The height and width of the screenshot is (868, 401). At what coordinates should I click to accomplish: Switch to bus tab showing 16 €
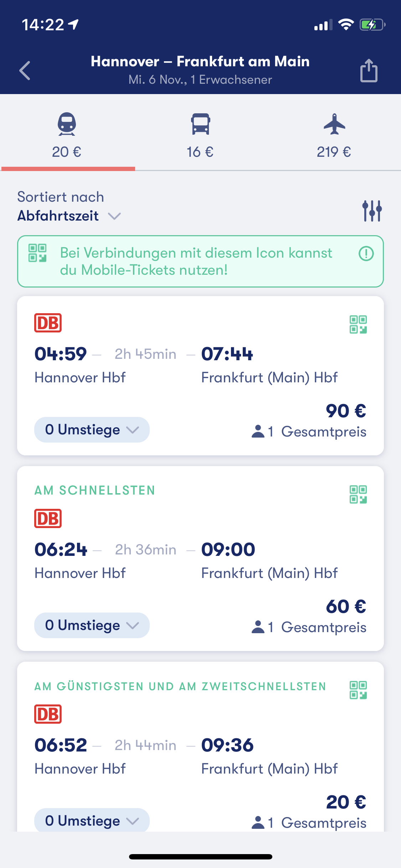pyautogui.click(x=200, y=135)
